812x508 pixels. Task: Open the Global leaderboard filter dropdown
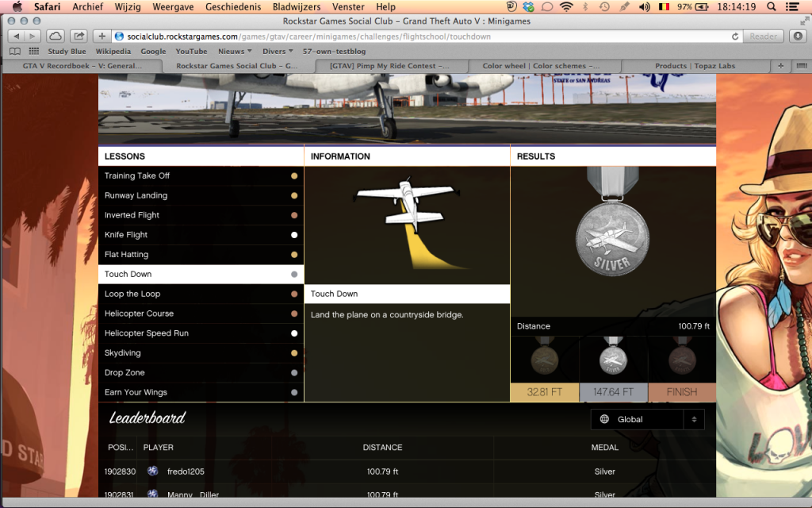pos(647,419)
